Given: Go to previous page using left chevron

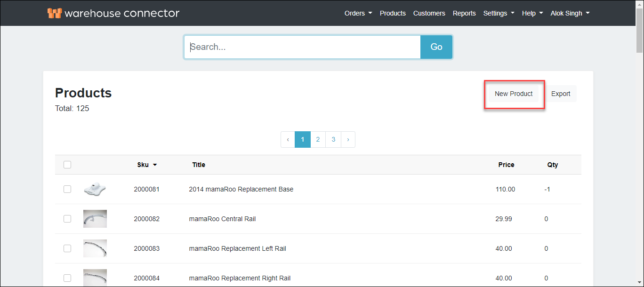Looking at the screenshot, I should [x=288, y=140].
